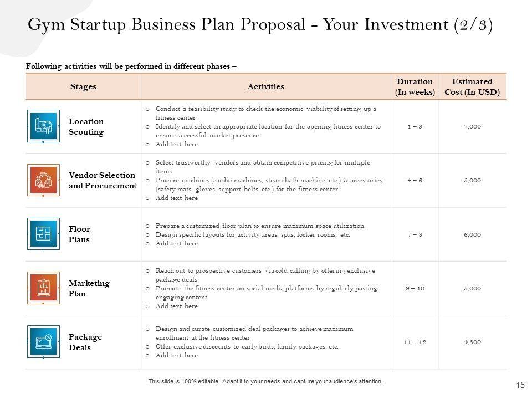
Task: Click the Location Scouting map icon
Action: pos(43,126)
